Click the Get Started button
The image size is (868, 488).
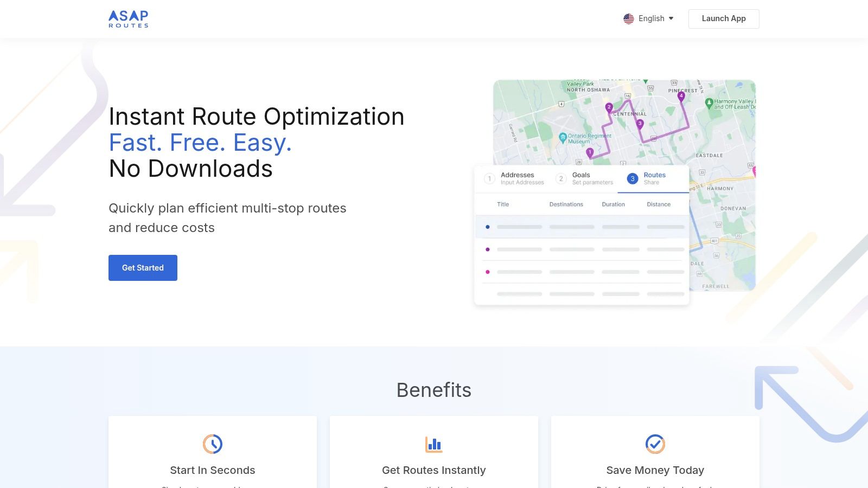tap(143, 267)
